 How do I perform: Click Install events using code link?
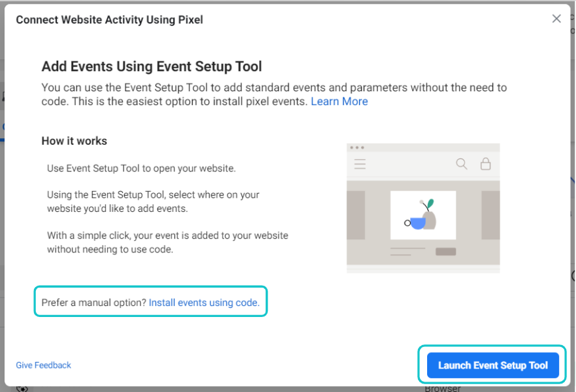click(x=204, y=303)
